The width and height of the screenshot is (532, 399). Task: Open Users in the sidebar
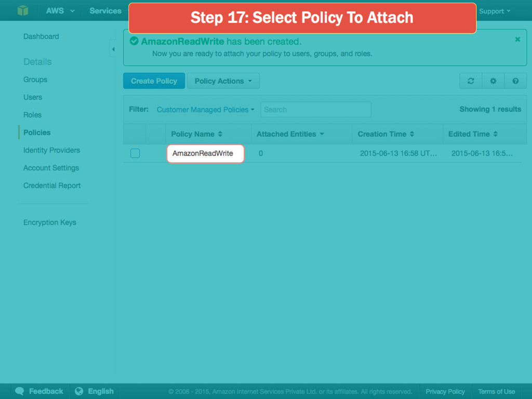(x=33, y=97)
